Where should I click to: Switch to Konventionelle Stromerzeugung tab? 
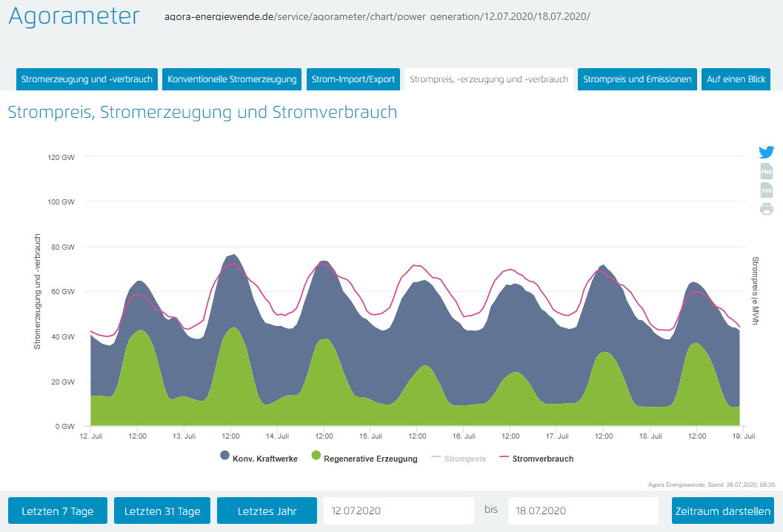point(232,79)
